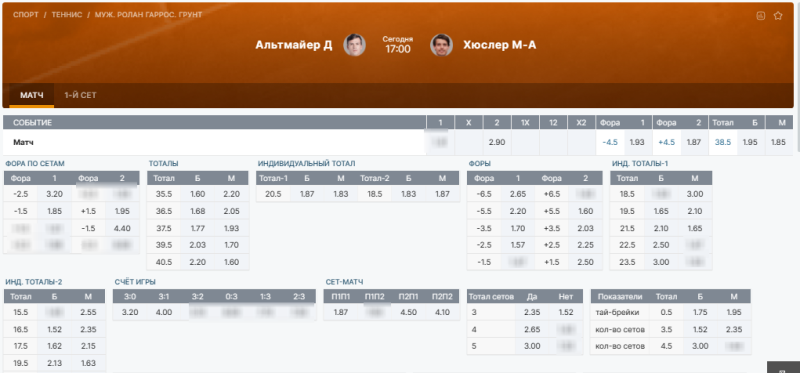Bet on 3:0 score at 3.20
800x373 pixels.
[x=130, y=312]
